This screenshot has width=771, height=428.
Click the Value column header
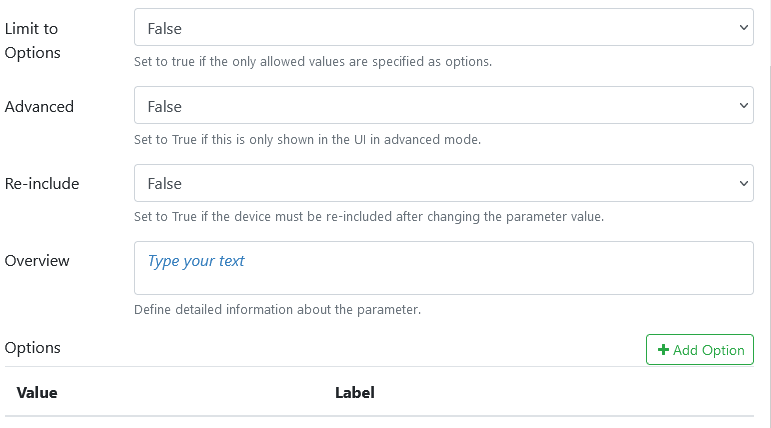pos(37,393)
